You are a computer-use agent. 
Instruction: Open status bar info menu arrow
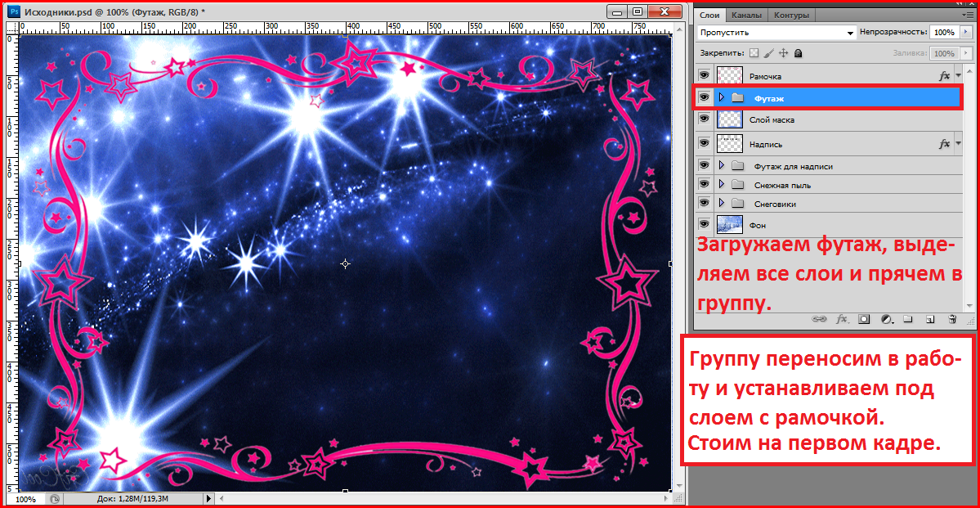coord(208,499)
